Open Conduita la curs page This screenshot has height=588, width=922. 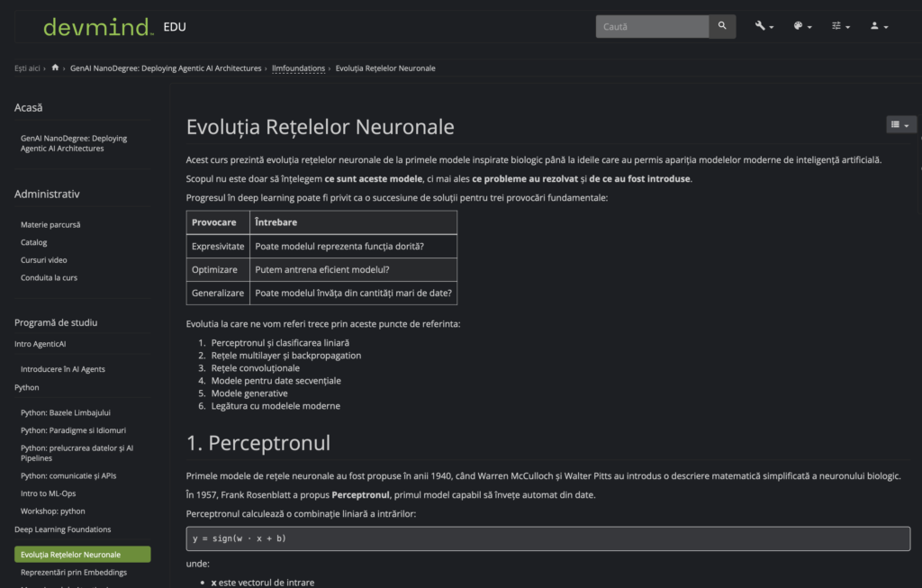coord(49,277)
